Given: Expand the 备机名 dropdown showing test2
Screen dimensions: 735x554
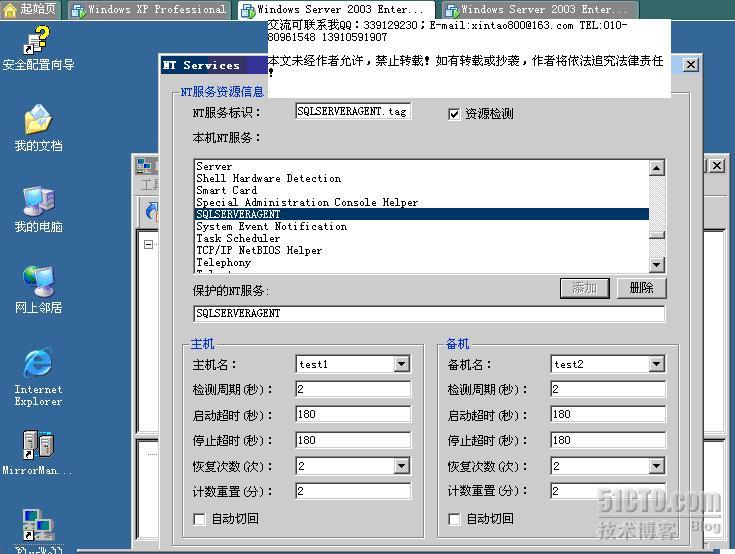Looking at the screenshot, I should tap(655, 365).
